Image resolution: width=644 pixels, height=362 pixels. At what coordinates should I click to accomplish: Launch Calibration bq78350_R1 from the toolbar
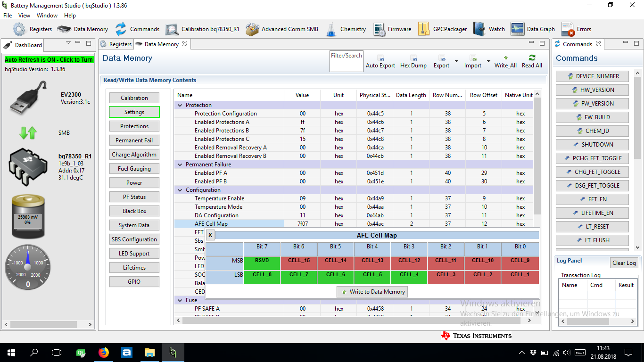tap(202, 29)
